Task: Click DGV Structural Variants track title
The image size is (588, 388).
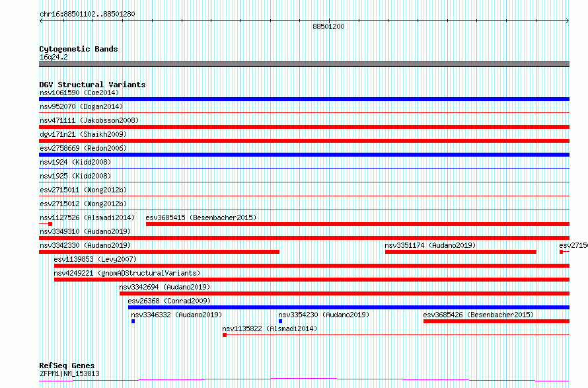Action: (92, 85)
